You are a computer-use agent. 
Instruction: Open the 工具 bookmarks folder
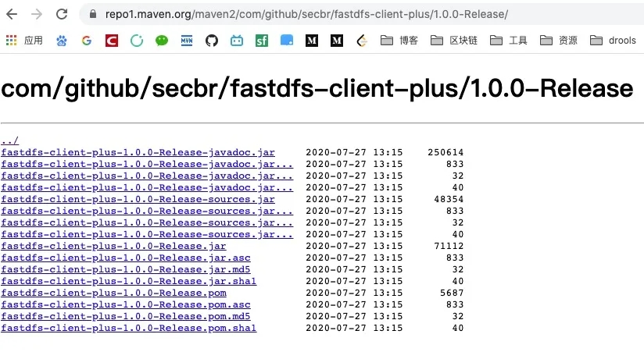click(510, 41)
